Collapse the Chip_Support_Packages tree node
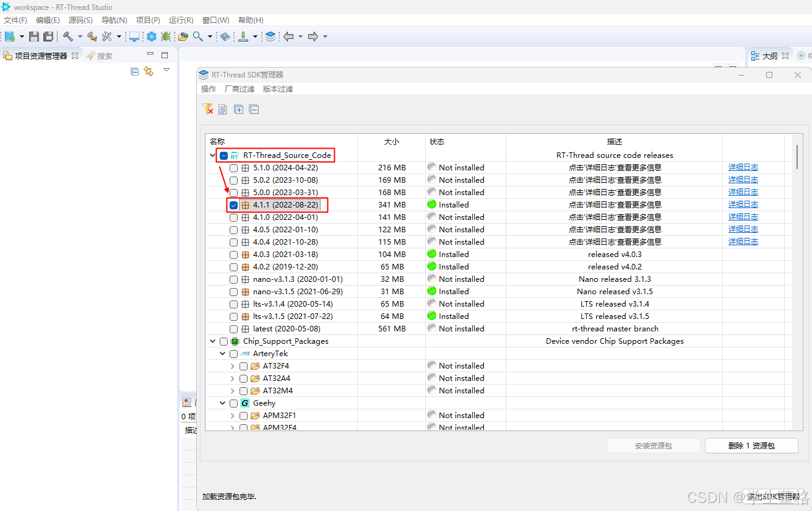The height and width of the screenshot is (511, 812). 213,341
